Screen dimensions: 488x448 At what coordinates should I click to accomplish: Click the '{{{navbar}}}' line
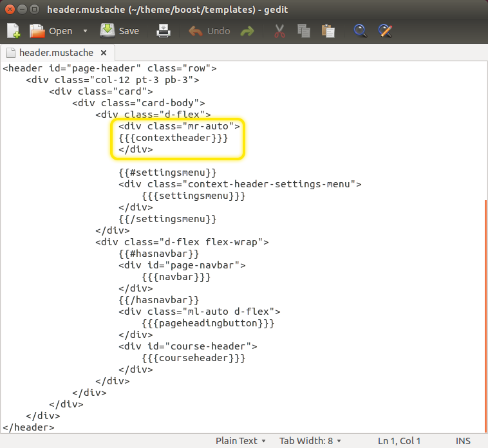click(x=176, y=277)
